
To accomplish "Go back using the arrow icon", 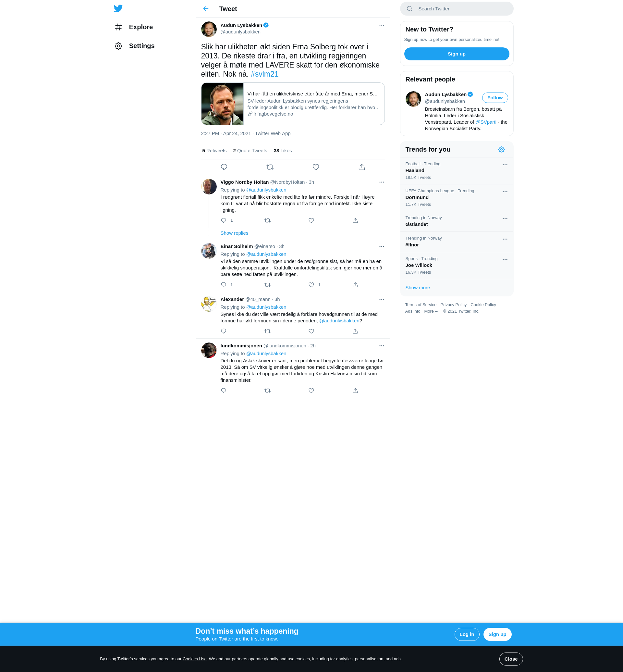I will coord(206,9).
